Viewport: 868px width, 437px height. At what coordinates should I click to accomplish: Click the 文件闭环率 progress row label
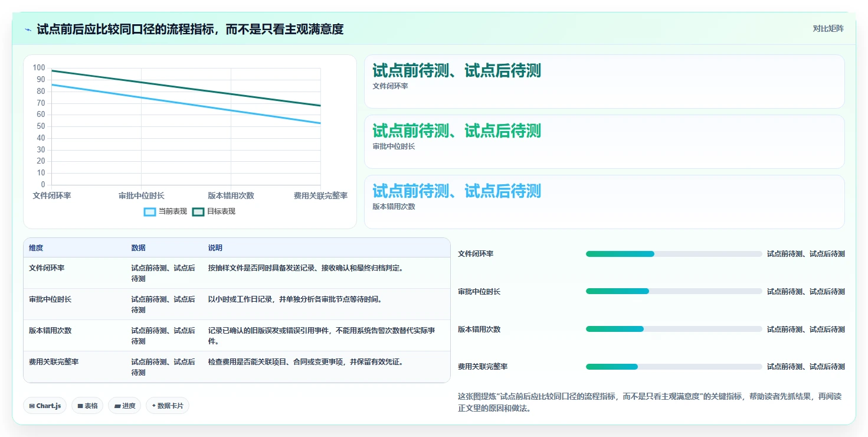476,254
